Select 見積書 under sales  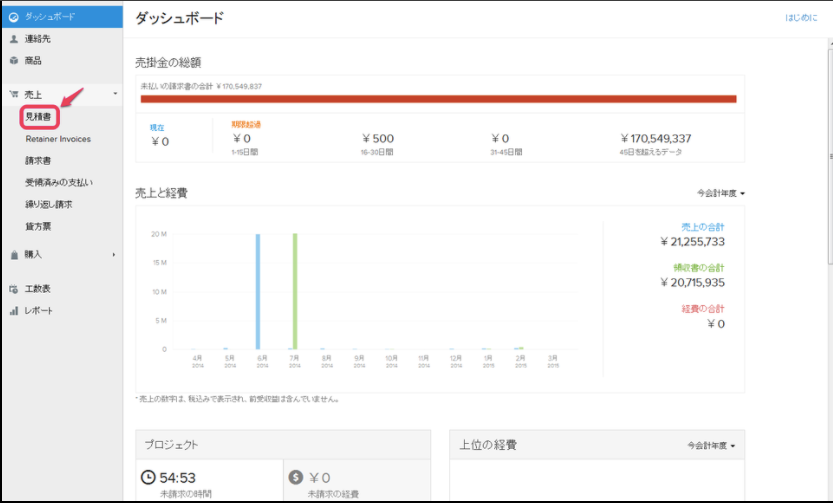click(x=38, y=117)
